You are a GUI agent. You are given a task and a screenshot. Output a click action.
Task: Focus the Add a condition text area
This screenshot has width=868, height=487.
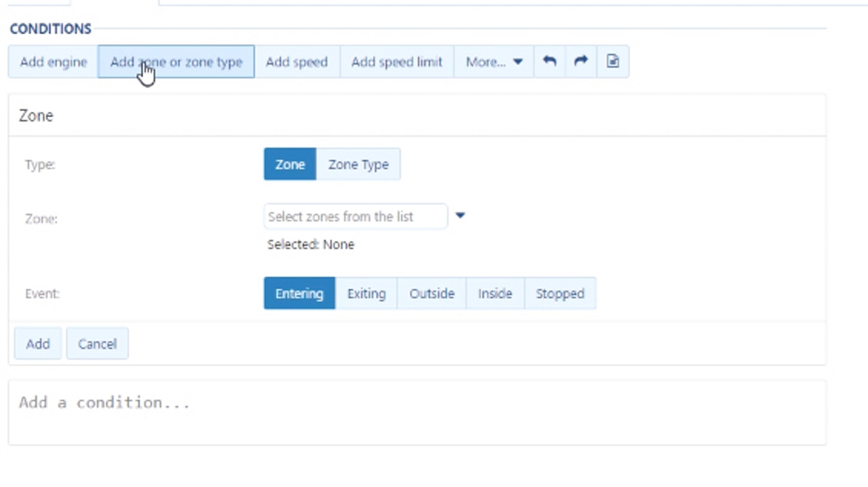tap(417, 411)
